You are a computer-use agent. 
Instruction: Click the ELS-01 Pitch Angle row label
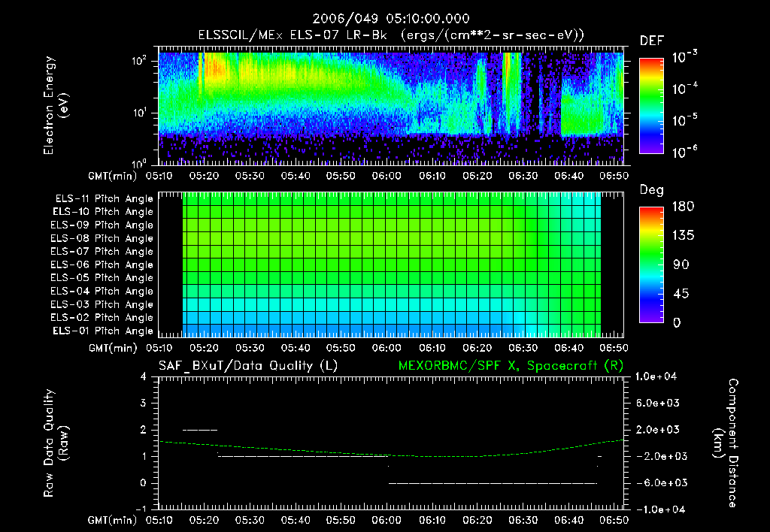(103, 331)
